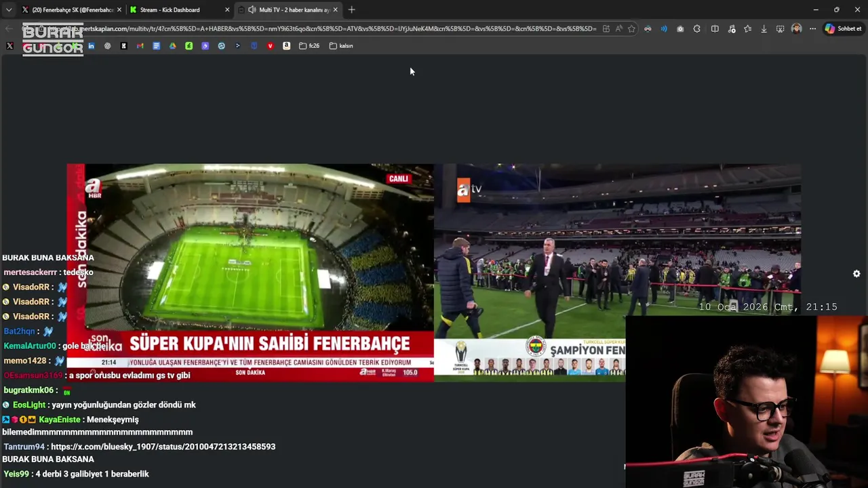Image resolution: width=868 pixels, height=488 pixels.
Task: Open a new browser tab
Action: (x=351, y=9)
